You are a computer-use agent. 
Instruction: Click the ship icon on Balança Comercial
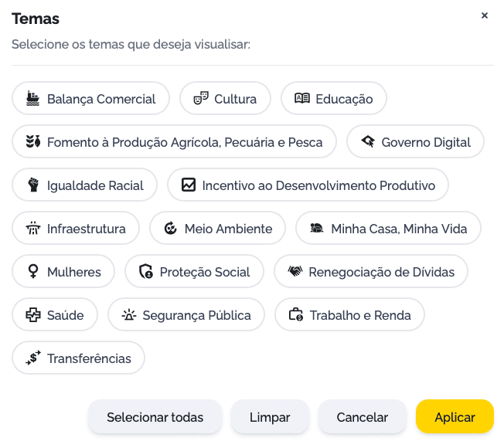tap(32, 99)
